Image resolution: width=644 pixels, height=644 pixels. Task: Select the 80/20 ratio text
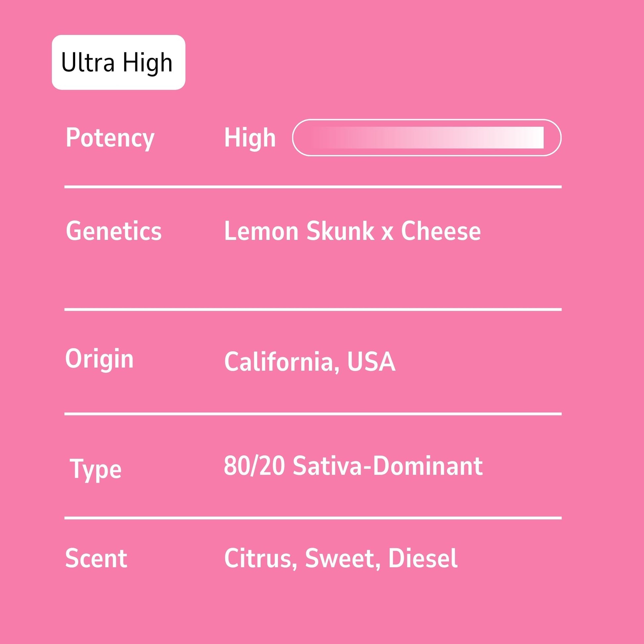coord(254,466)
